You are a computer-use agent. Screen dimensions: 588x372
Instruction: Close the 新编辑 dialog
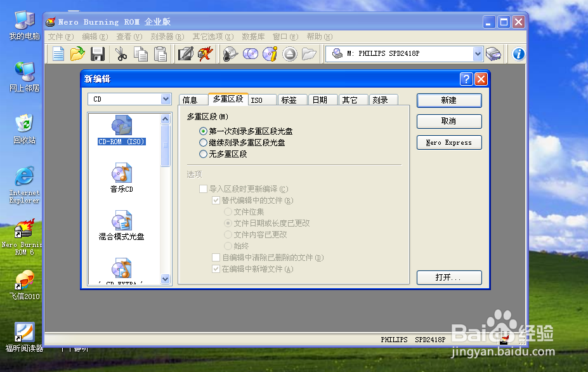pyautogui.click(x=481, y=79)
